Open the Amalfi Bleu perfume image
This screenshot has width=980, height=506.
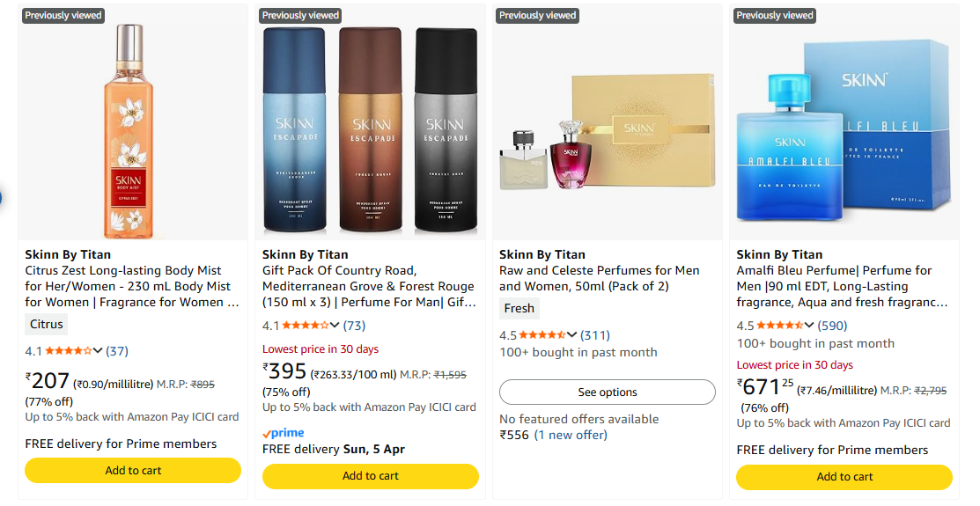tap(844, 132)
